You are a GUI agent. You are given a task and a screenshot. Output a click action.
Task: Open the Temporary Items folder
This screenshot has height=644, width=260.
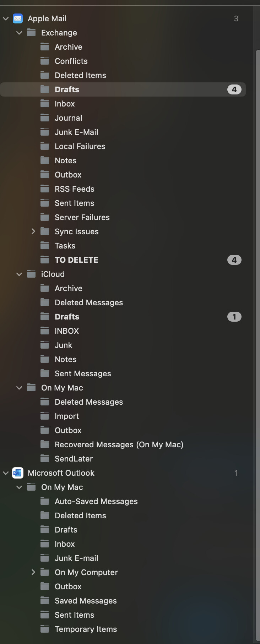(x=123, y=629)
